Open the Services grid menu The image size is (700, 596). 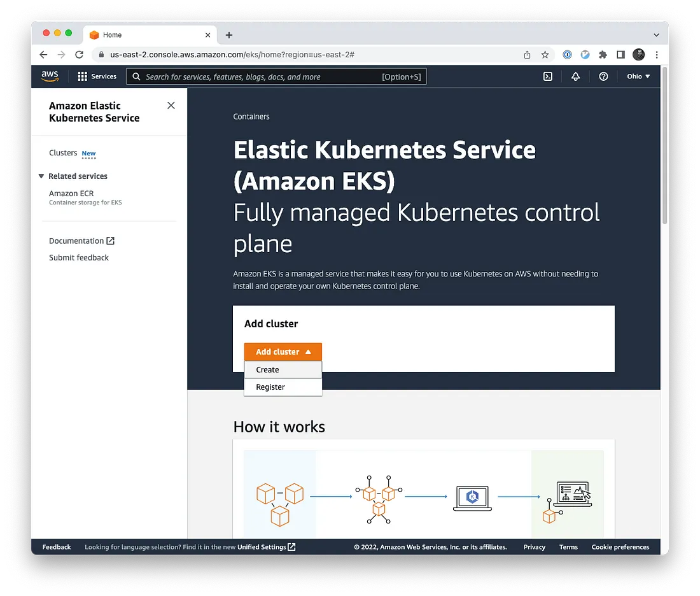tap(97, 76)
